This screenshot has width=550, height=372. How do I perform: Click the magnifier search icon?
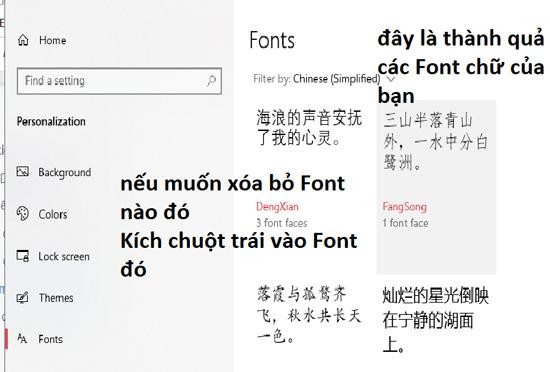(211, 81)
